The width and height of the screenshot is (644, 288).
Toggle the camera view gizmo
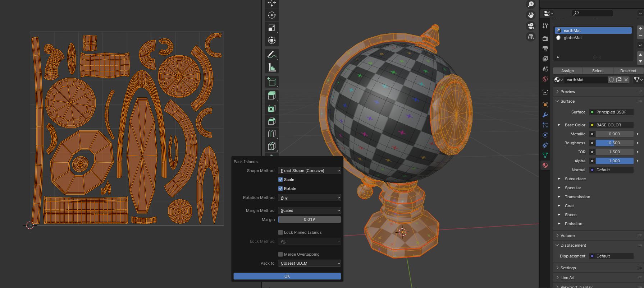(531, 26)
